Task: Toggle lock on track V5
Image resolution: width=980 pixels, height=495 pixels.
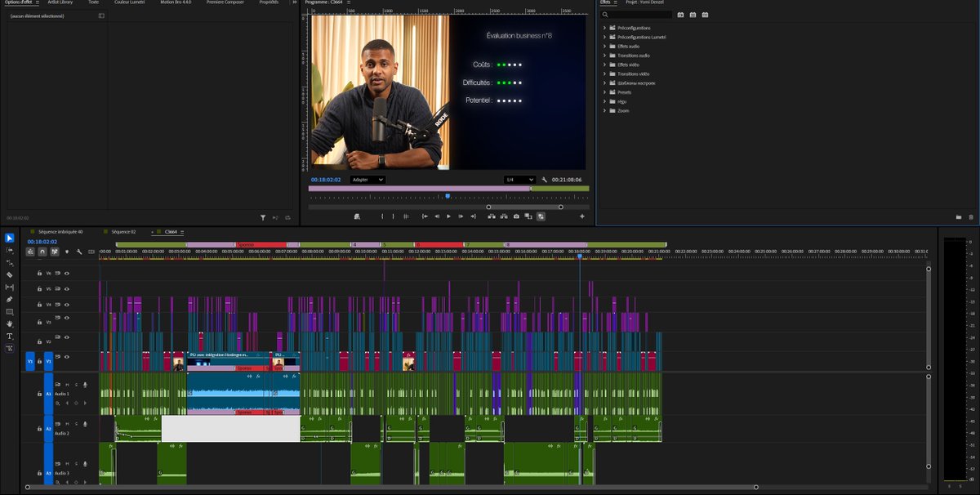Action: click(x=39, y=289)
